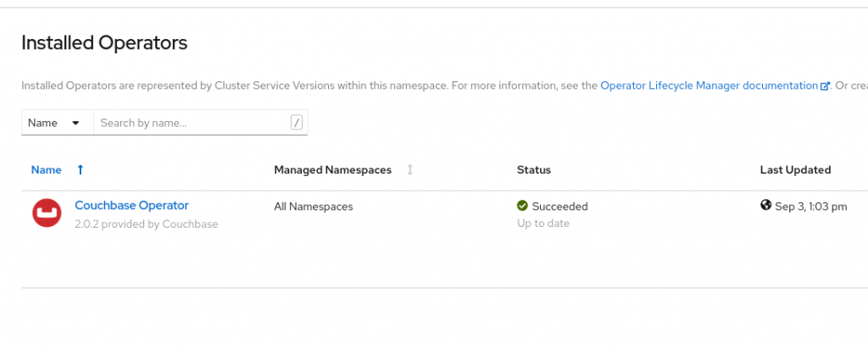Click the external link icon after documentation

tap(824, 86)
